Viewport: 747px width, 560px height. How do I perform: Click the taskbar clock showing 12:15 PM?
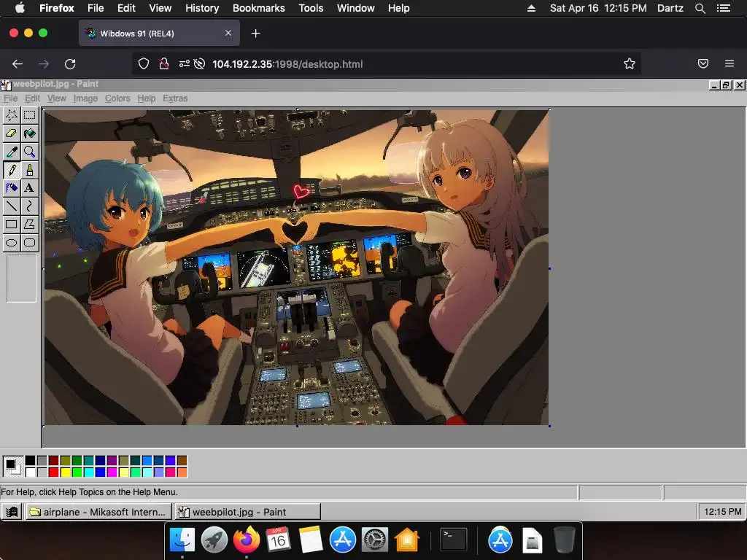tap(722, 512)
